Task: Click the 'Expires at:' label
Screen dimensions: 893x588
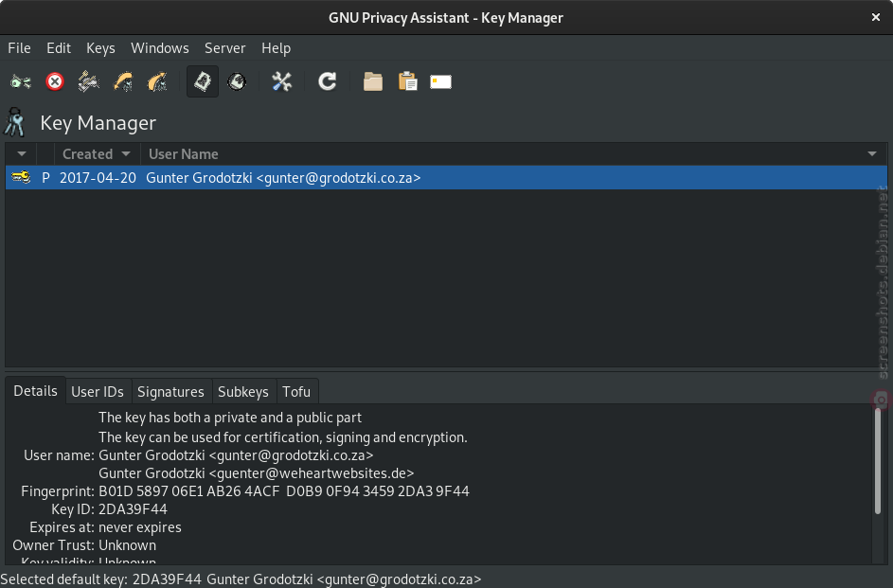Action: (63, 527)
